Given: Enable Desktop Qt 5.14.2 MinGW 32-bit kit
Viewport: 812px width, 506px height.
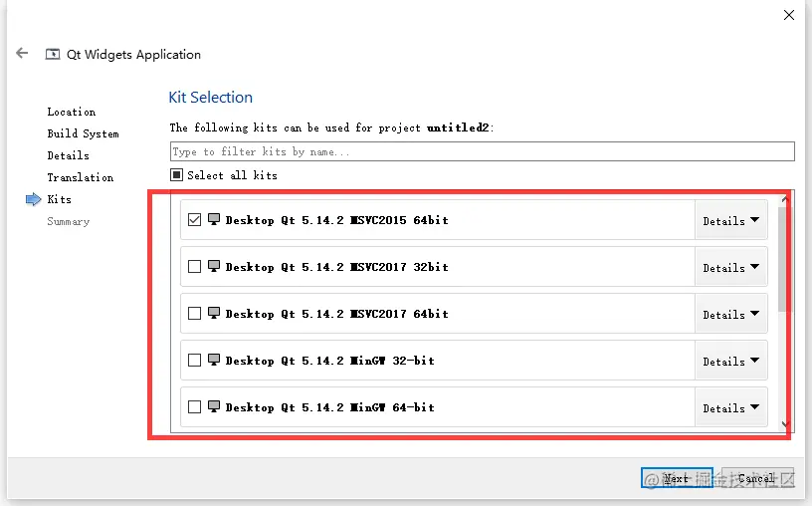Looking at the screenshot, I should point(194,360).
